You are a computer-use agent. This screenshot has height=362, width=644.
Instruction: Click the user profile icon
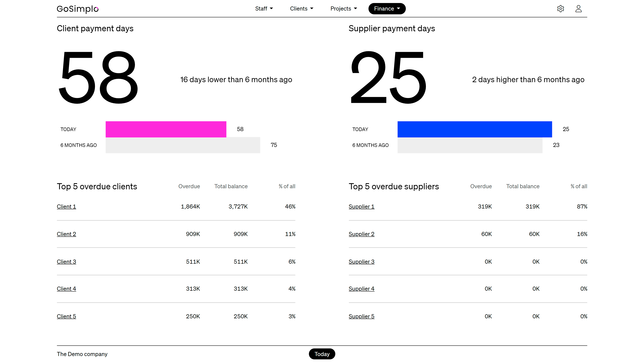click(x=578, y=8)
